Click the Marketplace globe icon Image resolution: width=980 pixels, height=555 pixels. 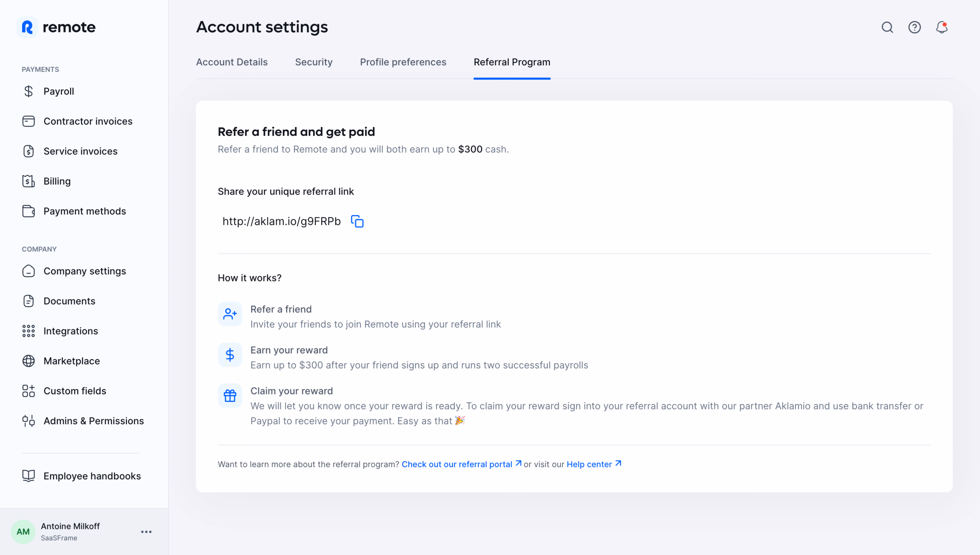point(28,361)
